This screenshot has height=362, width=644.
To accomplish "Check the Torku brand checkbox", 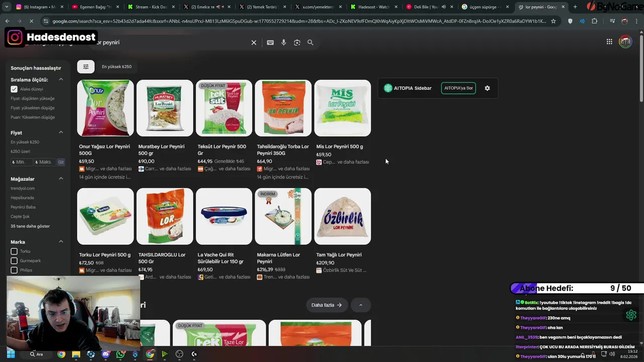I will click(14, 251).
